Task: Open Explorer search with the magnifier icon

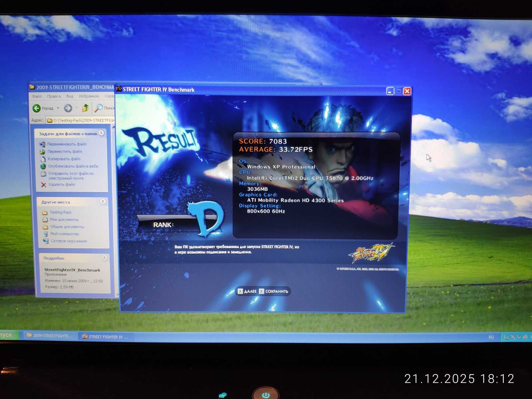Action: click(x=99, y=108)
